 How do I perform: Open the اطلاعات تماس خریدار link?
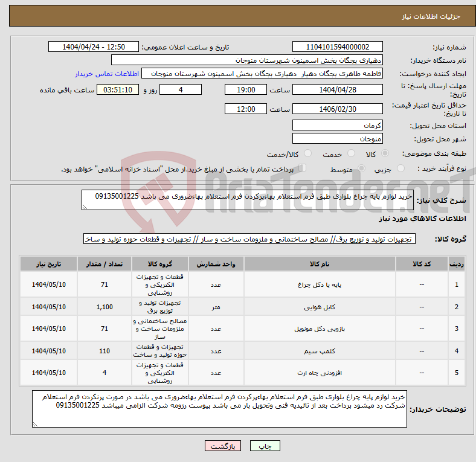107,74
